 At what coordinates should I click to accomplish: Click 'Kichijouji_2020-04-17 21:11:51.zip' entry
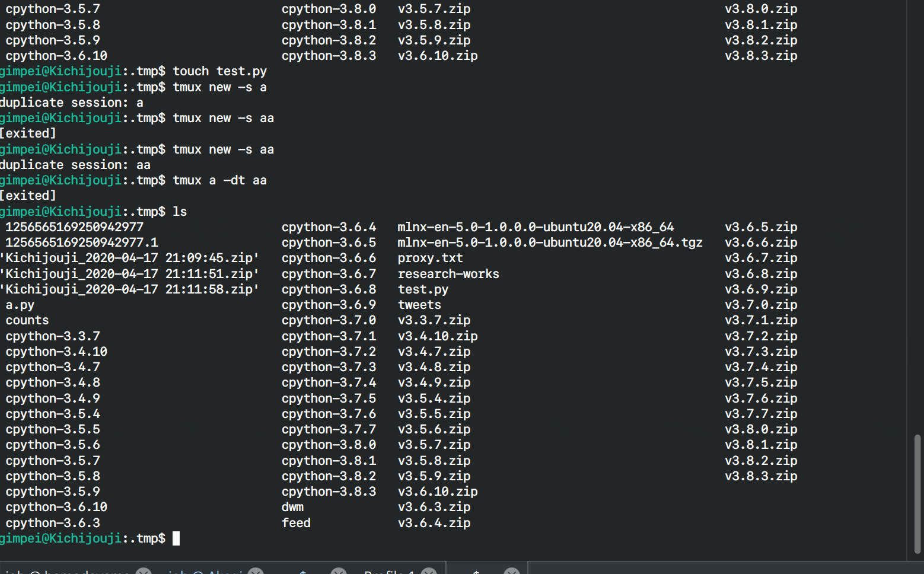tap(129, 274)
